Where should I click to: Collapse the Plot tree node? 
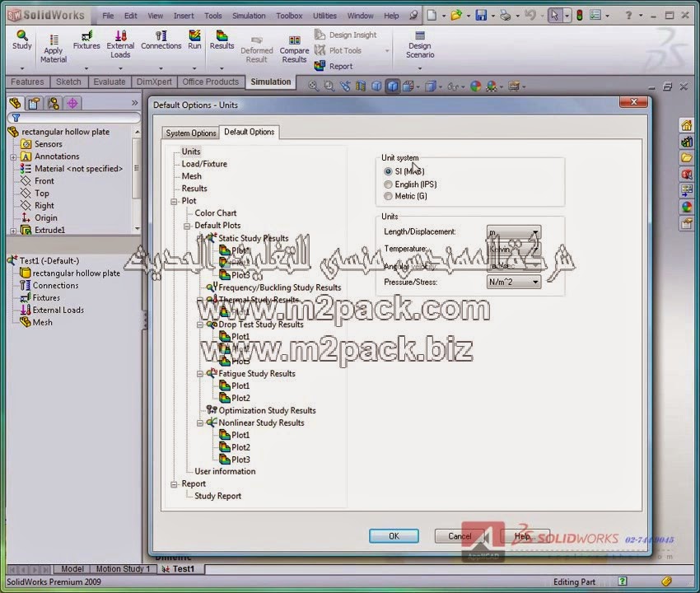(x=174, y=202)
